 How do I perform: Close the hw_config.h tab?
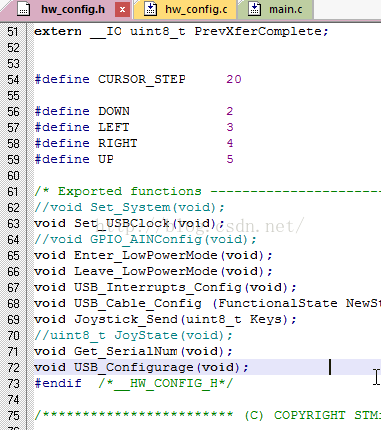tap(122, 10)
